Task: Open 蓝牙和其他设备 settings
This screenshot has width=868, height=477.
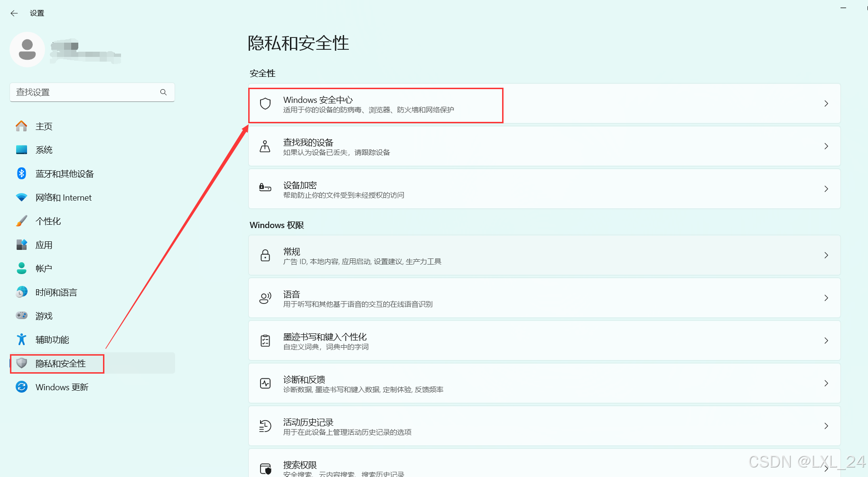Action: 93,174
